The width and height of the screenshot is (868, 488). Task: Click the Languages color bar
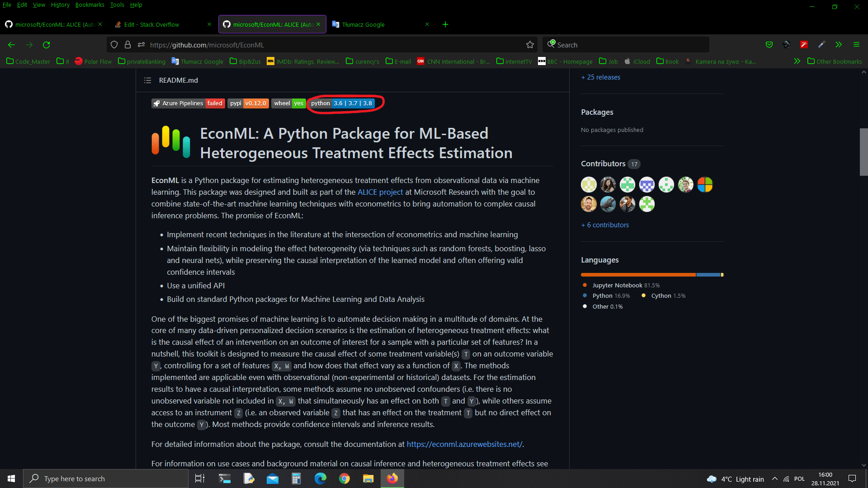(652, 275)
